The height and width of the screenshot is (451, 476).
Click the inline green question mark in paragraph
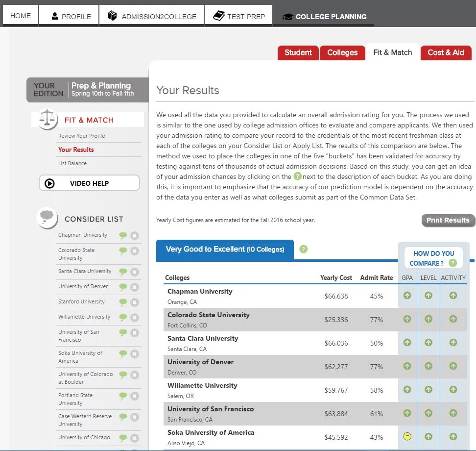tap(298, 176)
